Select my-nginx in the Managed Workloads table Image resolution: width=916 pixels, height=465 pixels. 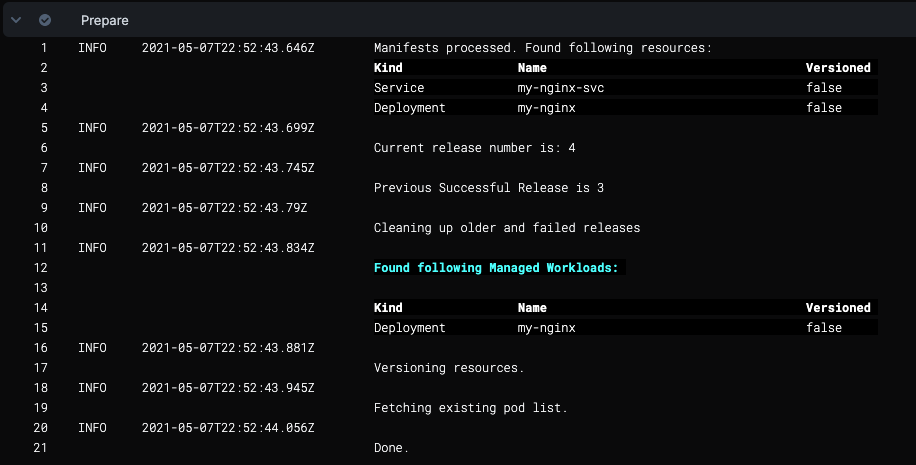click(x=546, y=328)
